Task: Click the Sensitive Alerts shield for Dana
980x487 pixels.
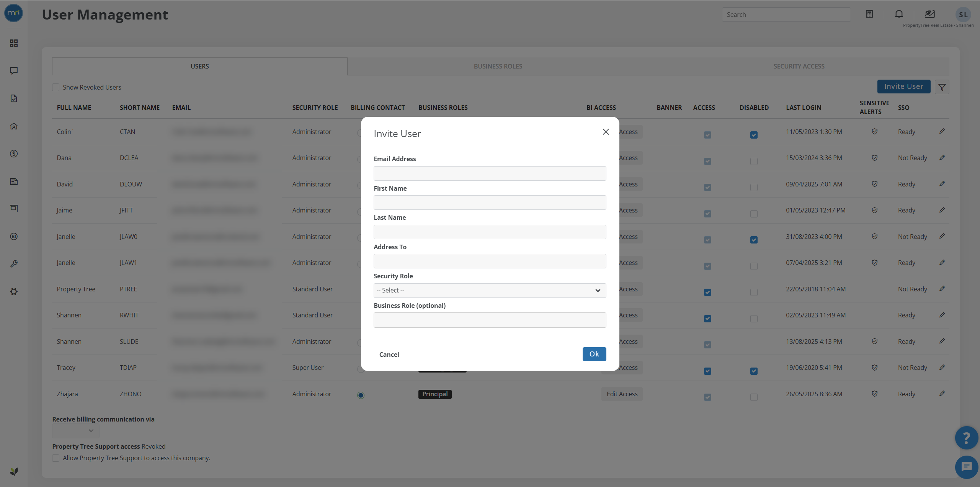Action: (x=875, y=158)
